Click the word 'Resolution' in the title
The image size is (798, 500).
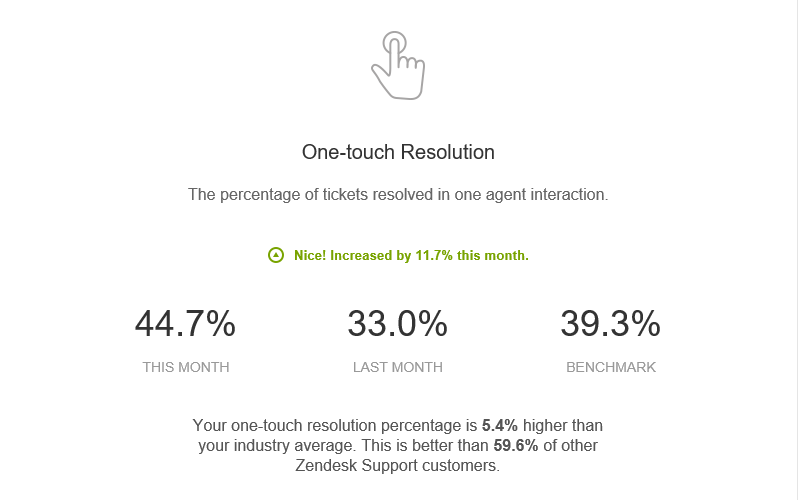coord(447,152)
